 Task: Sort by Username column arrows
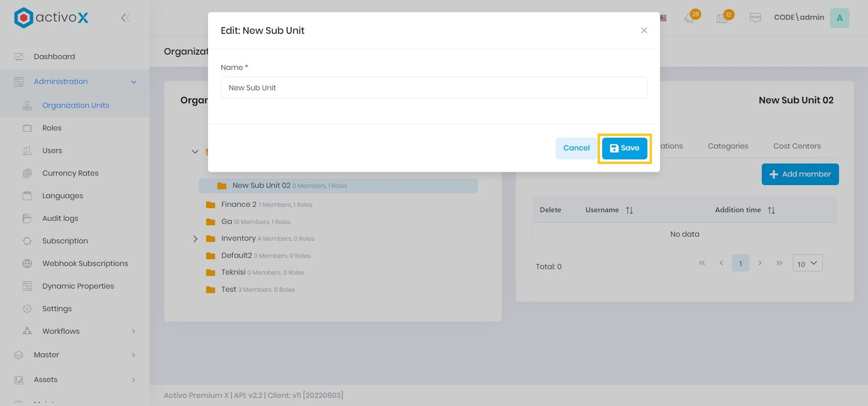(x=629, y=210)
